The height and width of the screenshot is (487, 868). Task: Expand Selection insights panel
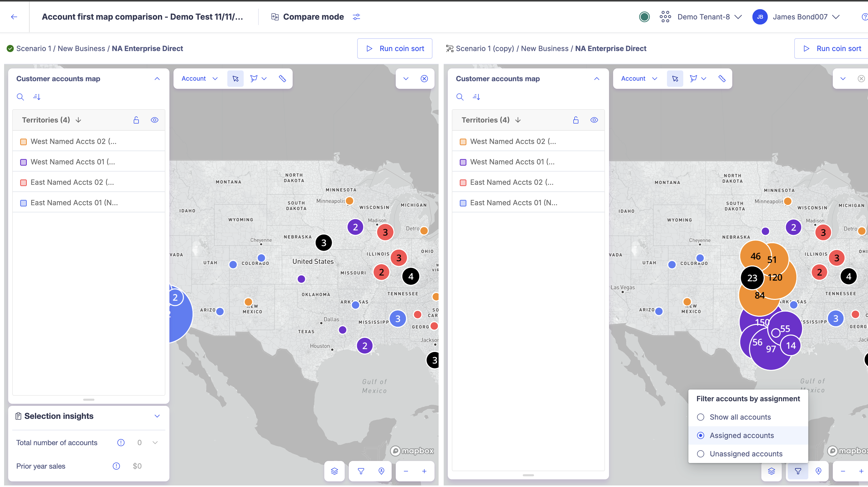tap(157, 416)
